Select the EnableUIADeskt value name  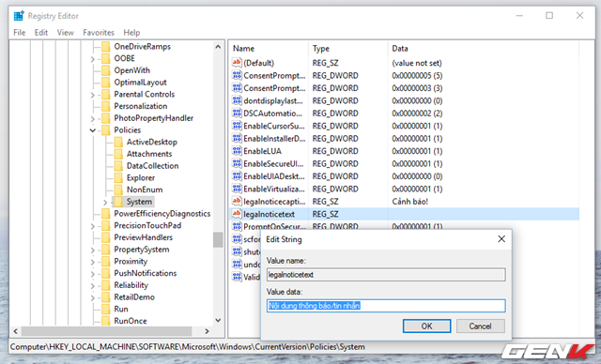(x=274, y=176)
